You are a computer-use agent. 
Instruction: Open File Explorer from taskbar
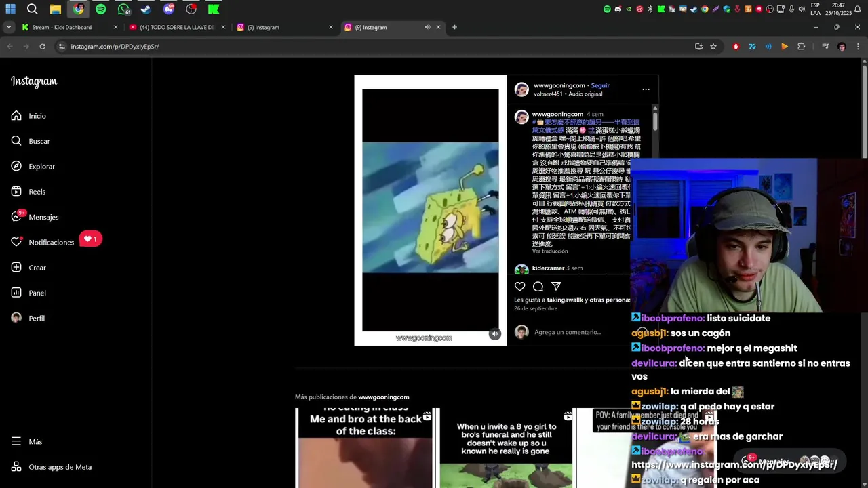[55, 9]
